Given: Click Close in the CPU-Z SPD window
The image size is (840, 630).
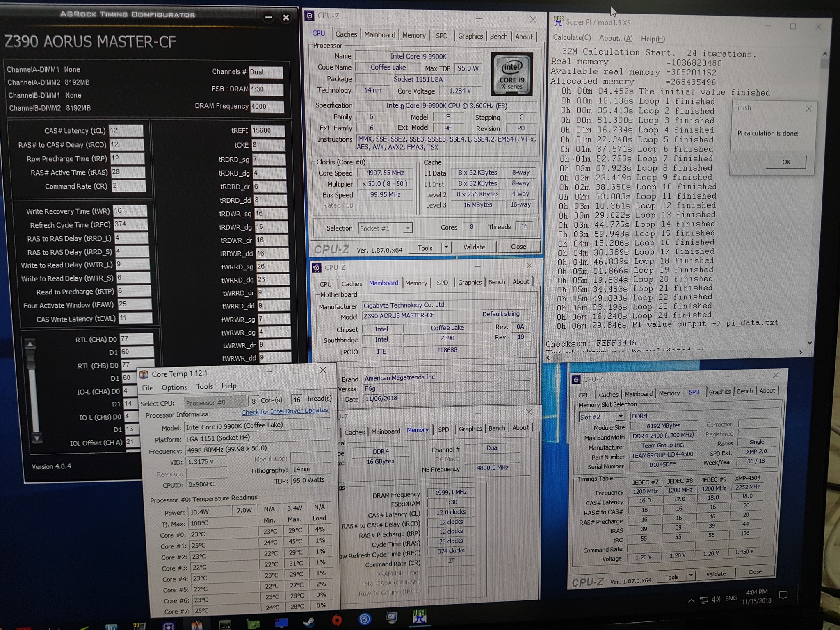Looking at the screenshot, I should (x=755, y=572).
